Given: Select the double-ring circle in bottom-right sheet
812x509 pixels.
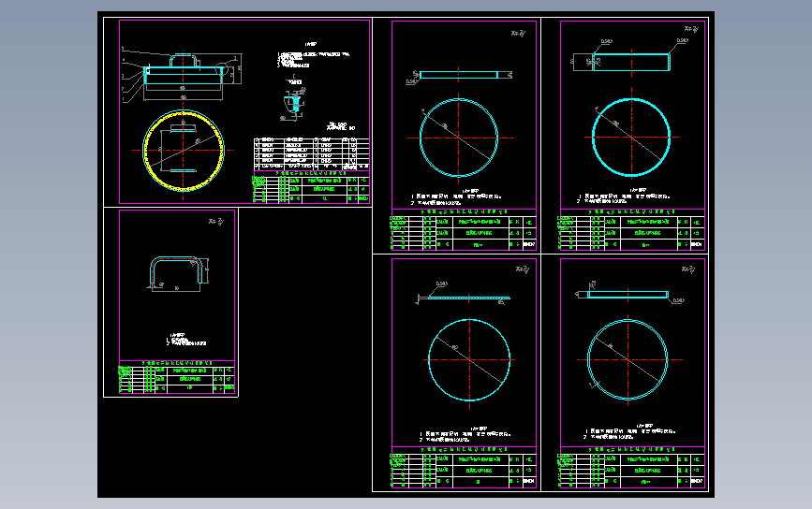Looking at the screenshot, I should [627, 359].
